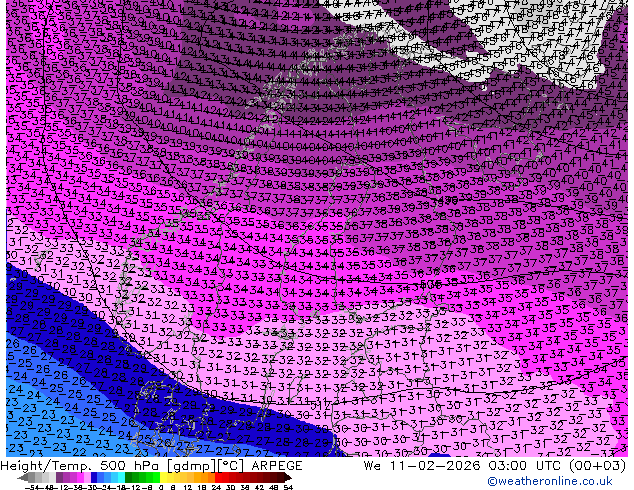Click the yellow swatch in the legend
Image resolution: width=634 pixels, height=490 pixels.
163,478
